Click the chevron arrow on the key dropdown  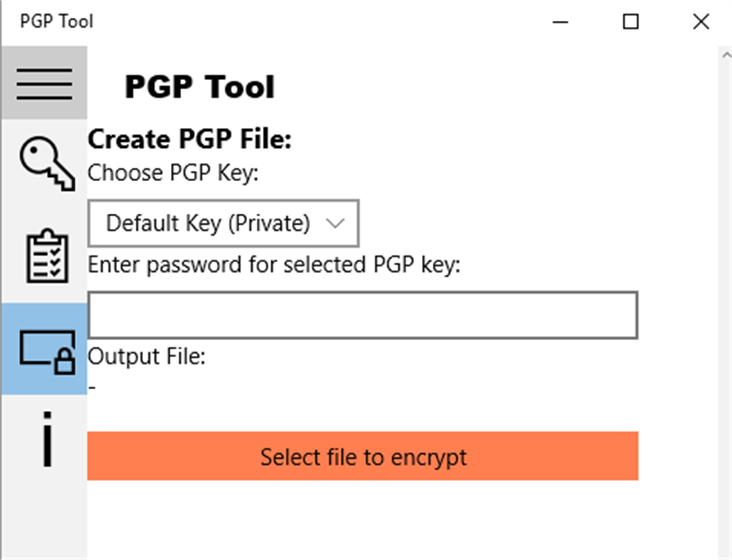[335, 223]
